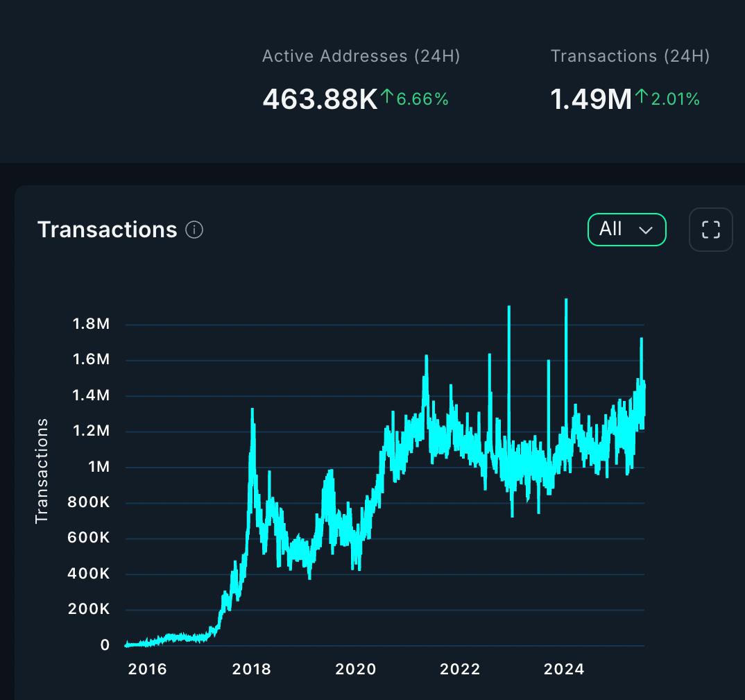Select the 463.88K active addresses value
Screen dimensions: 745x700
319,99
